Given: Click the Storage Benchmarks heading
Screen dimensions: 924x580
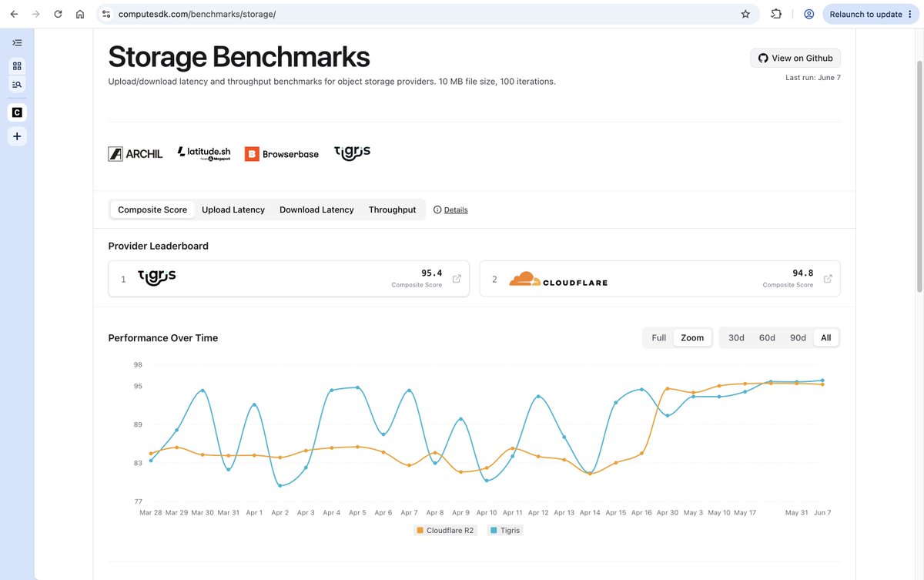Looking at the screenshot, I should coord(239,56).
